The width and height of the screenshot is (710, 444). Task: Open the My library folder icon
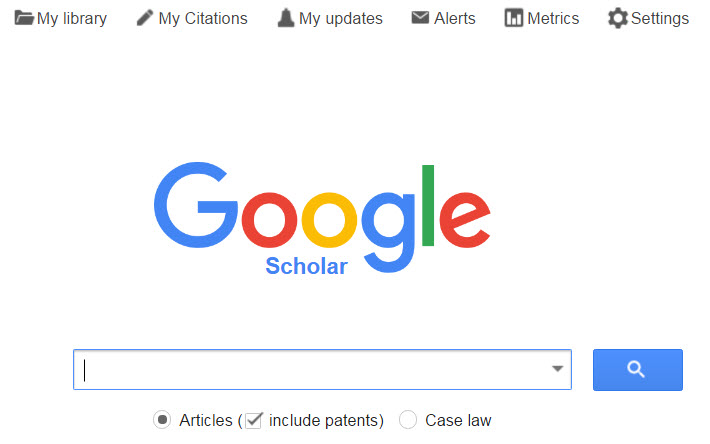coord(24,18)
